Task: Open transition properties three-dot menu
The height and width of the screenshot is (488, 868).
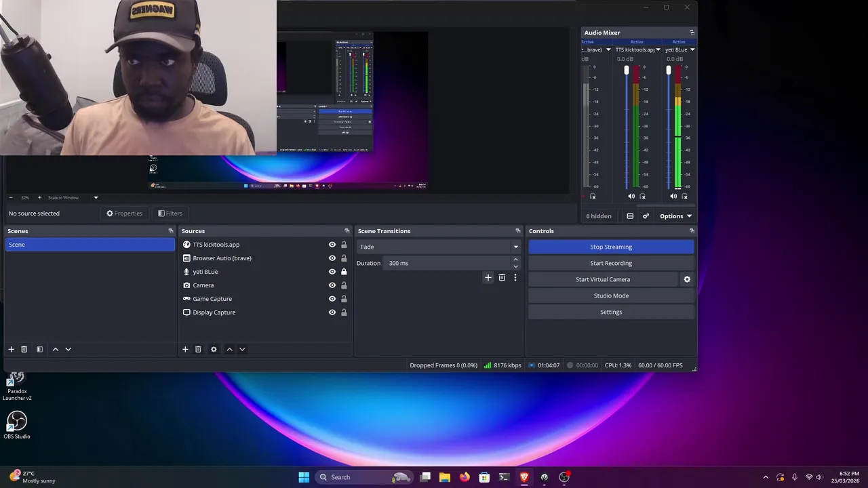Action: 515,277
